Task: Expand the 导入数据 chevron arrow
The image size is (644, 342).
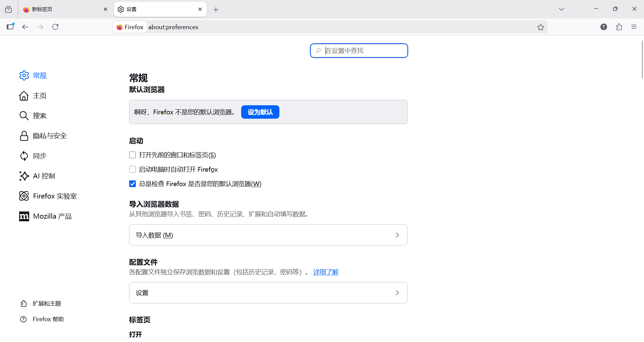Action: point(397,235)
